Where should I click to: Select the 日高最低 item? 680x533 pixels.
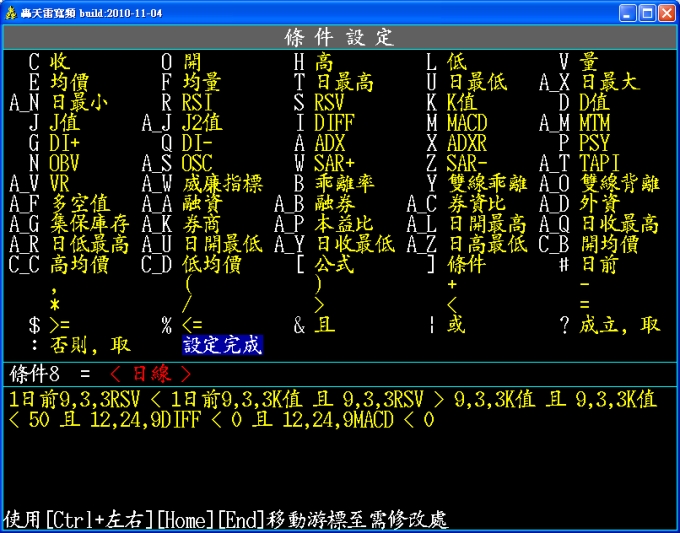[x=487, y=245]
